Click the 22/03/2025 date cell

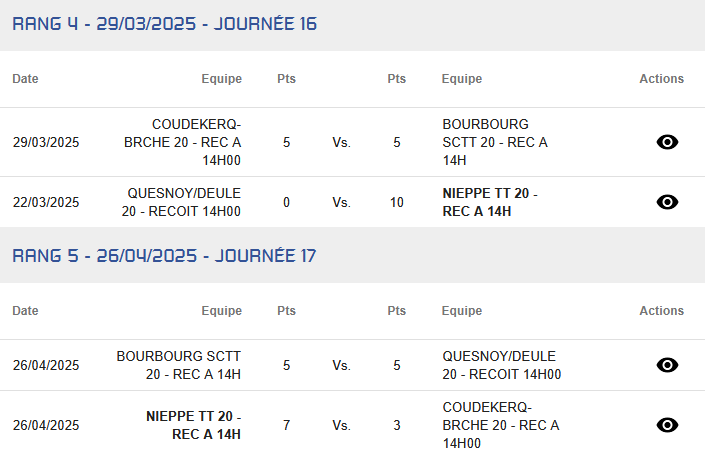[46, 202]
